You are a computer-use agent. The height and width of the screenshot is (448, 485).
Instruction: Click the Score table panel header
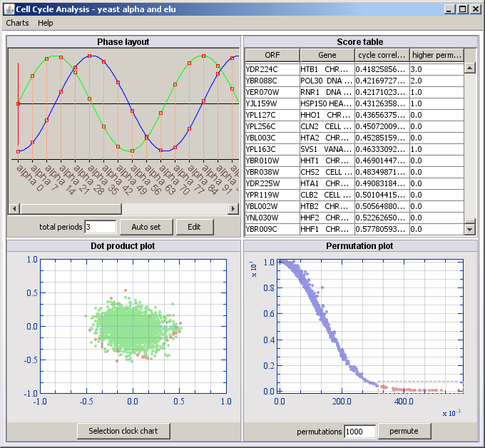tap(360, 42)
